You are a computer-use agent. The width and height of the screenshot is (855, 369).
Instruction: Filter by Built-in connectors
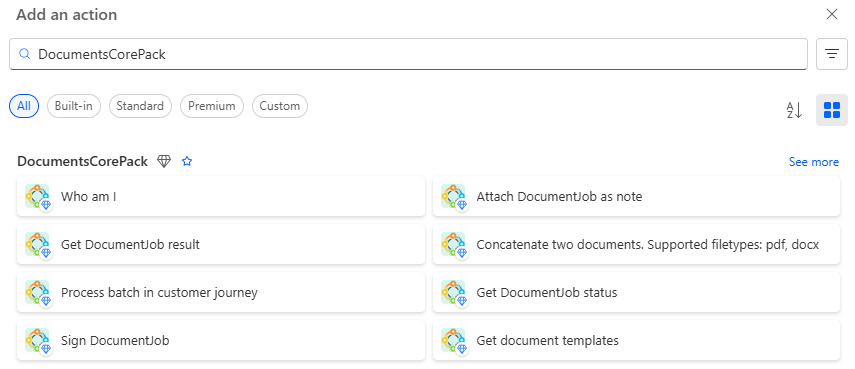(x=74, y=106)
